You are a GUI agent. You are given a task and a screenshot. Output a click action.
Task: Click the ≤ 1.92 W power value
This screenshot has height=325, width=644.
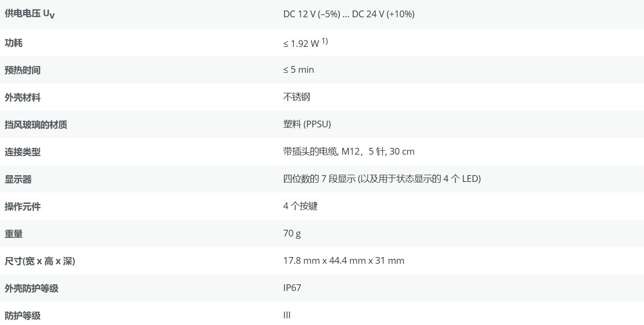point(301,44)
